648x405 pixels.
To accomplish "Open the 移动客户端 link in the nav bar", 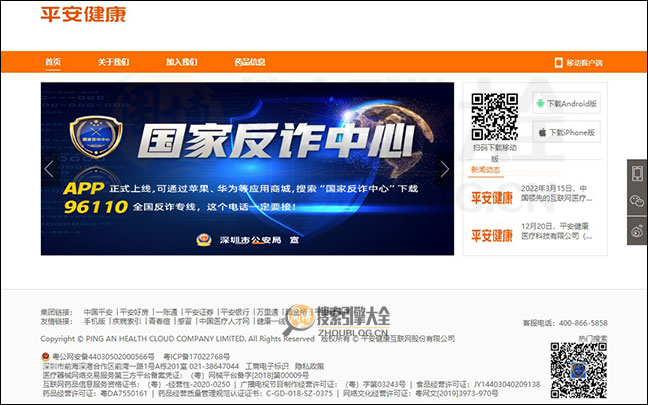I will click(584, 63).
